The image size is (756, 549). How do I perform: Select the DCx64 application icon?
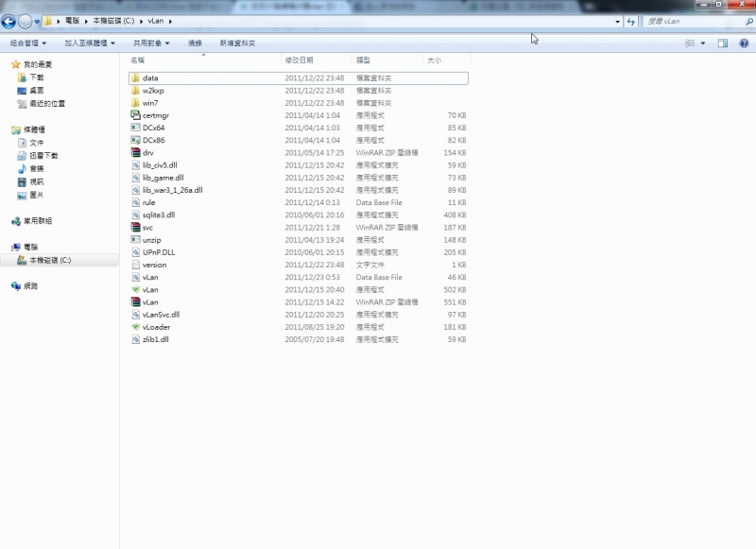click(x=135, y=128)
